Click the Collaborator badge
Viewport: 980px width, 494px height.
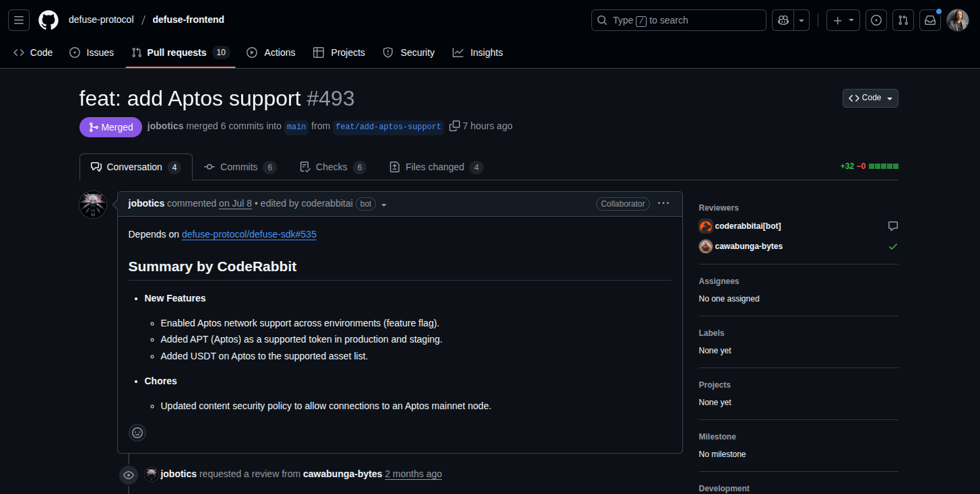623,204
